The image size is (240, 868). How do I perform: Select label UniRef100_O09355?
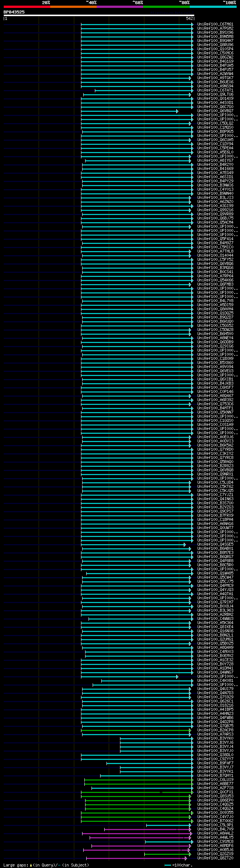click(x=215, y=813)
